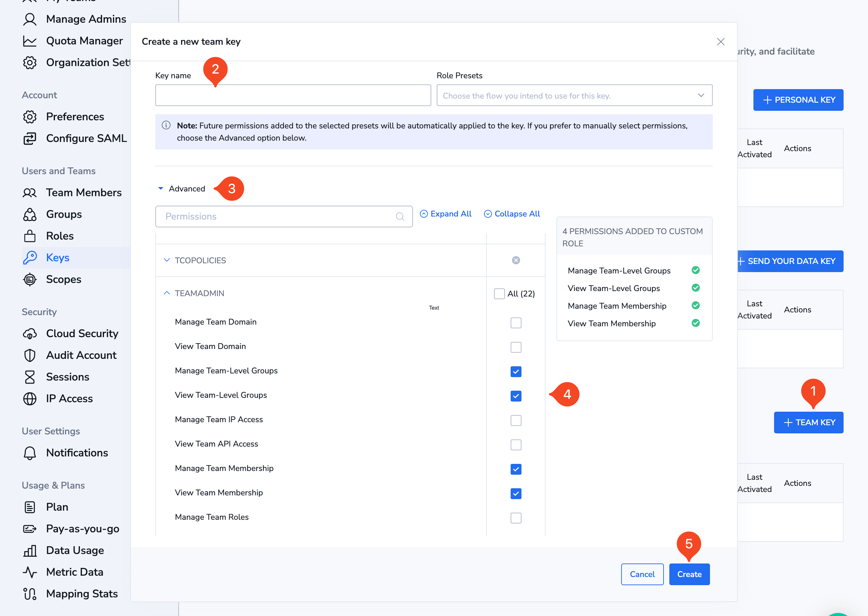Clear TCOPOLICIES selection with x icon
The height and width of the screenshot is (616, 868).
coord(516,260)
